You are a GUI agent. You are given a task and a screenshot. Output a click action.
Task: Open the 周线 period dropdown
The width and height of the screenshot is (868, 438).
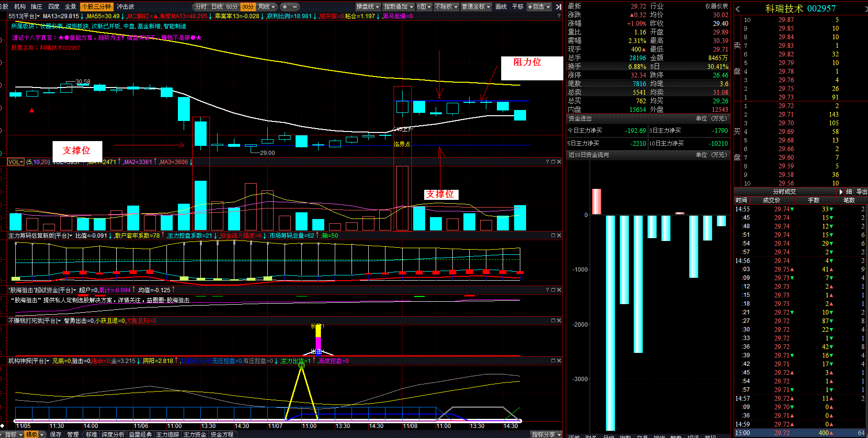(267, 7)
